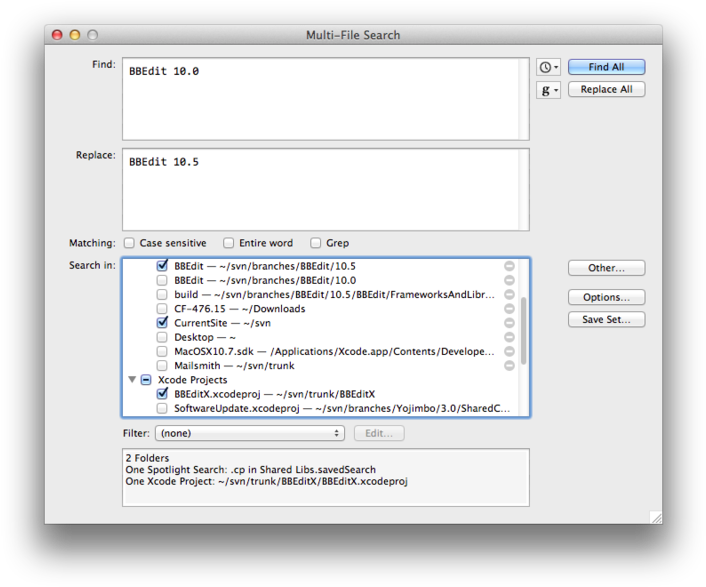Collapse the Xcode Projects group
Screen dimensions: 706x587
tap(132, 379)
